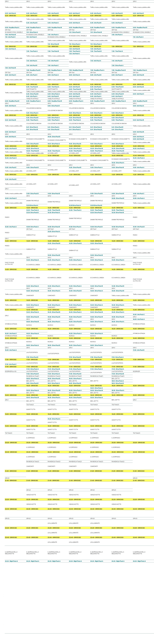Select the "9.59 - Info Pack C" slot
This screenshot has width=154, height=644.
pos(11,132)
